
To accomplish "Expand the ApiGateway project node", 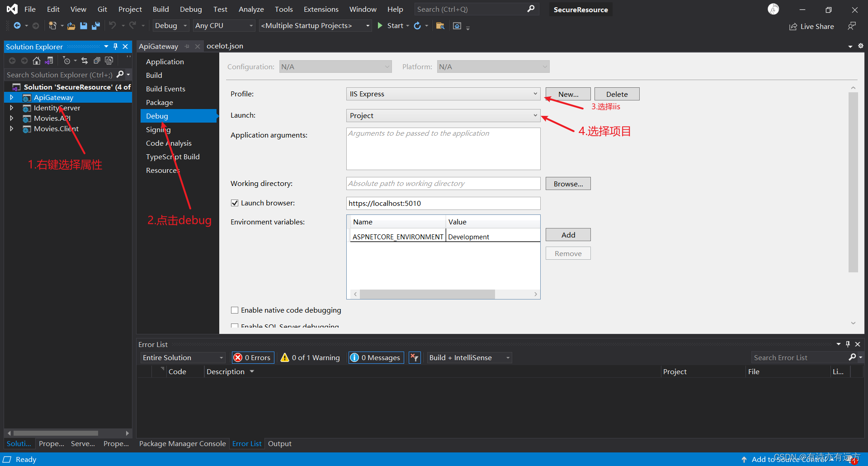I will pyautogui.click(x=12, y=97).
